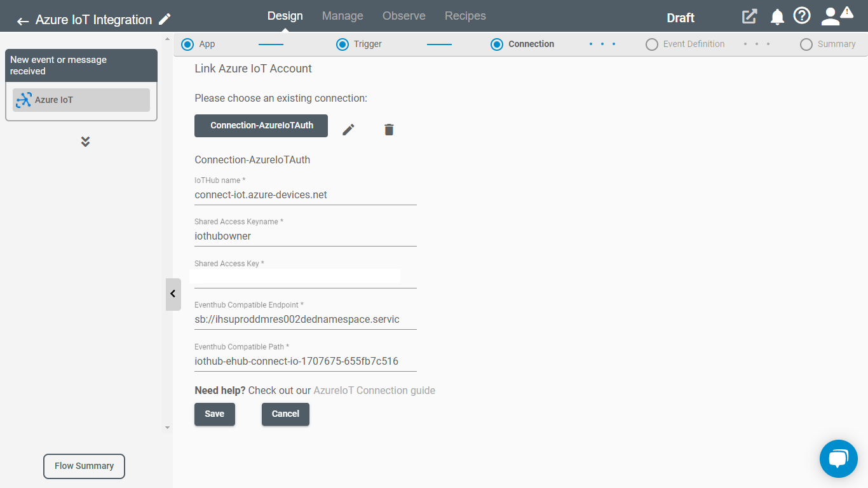Screen dimensions: 868x488
Task: Switch to the Manage tab
Action: pos(342,16)
